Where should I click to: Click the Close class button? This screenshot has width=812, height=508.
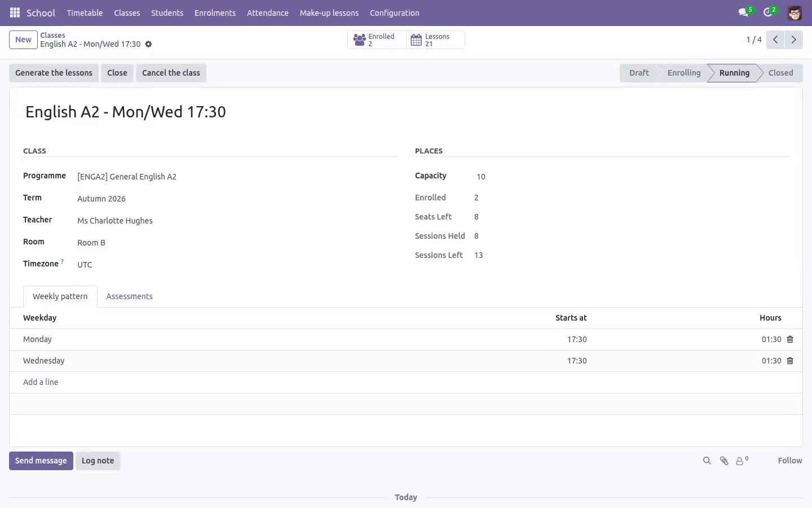tap(117, 73)
